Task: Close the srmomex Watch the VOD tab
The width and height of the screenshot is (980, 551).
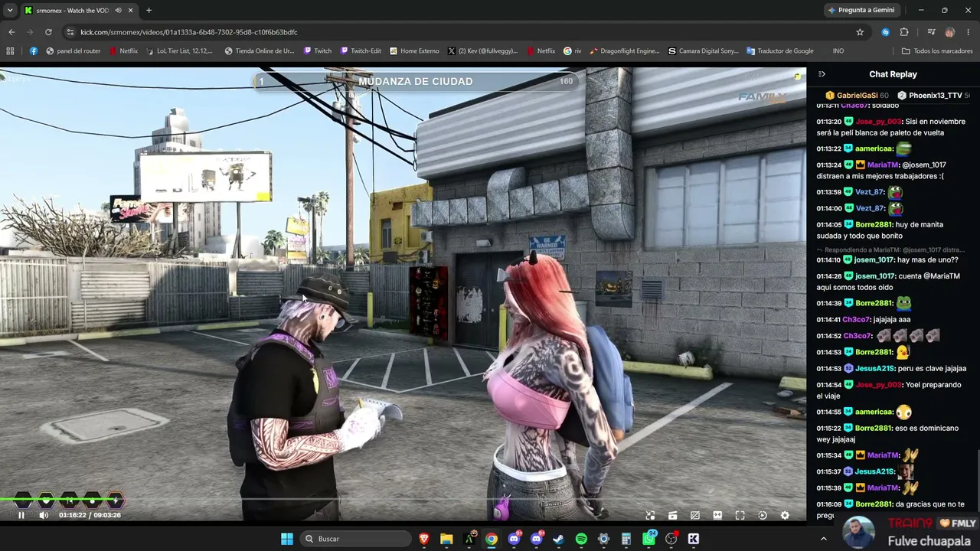Action: 131,10
